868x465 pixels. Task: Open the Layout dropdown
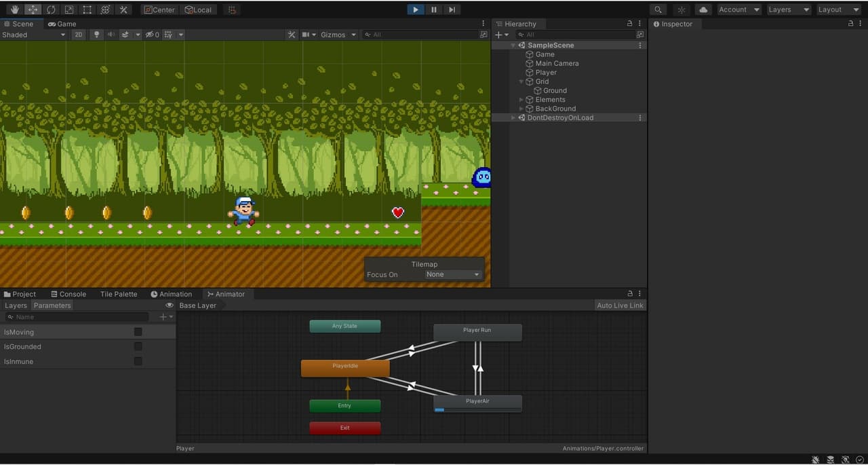tap(838, 10)
